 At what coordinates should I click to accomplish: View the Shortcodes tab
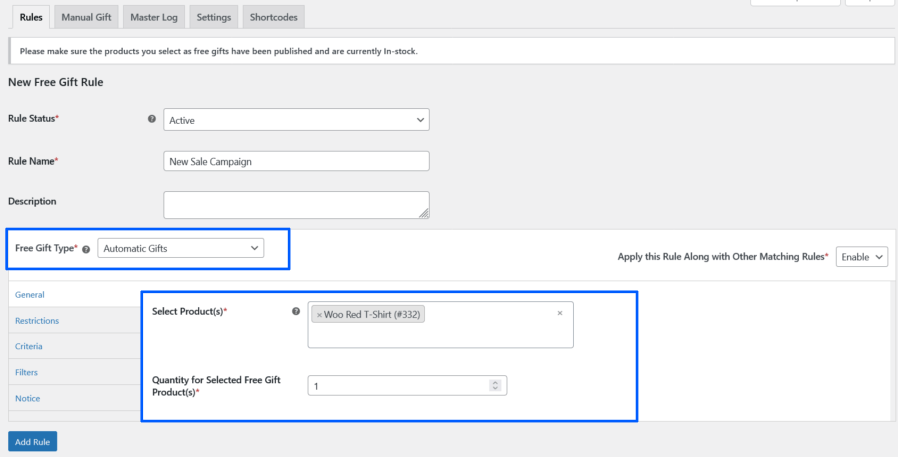pos(274,17)
